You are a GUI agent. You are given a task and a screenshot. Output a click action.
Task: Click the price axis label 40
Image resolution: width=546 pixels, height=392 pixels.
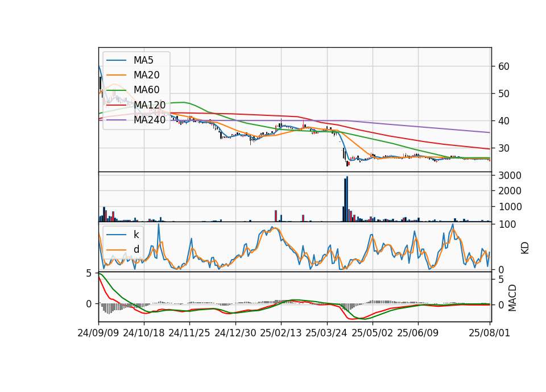504,121
